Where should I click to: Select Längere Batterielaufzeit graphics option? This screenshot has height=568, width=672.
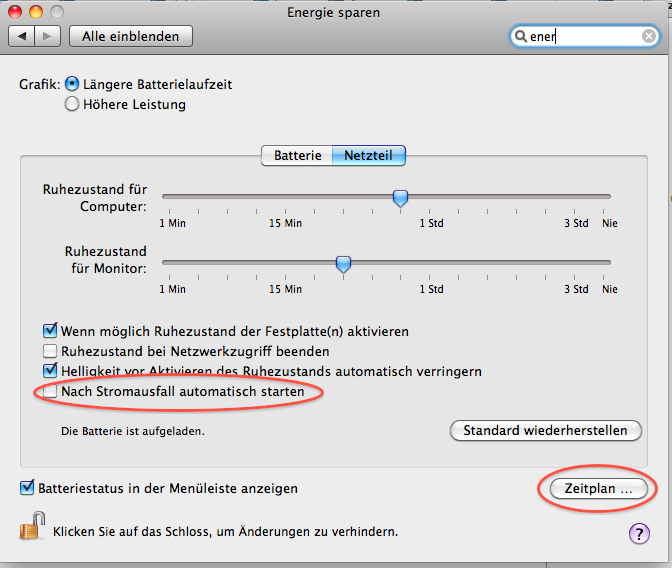pyautogui.click(x=72, y=85)
